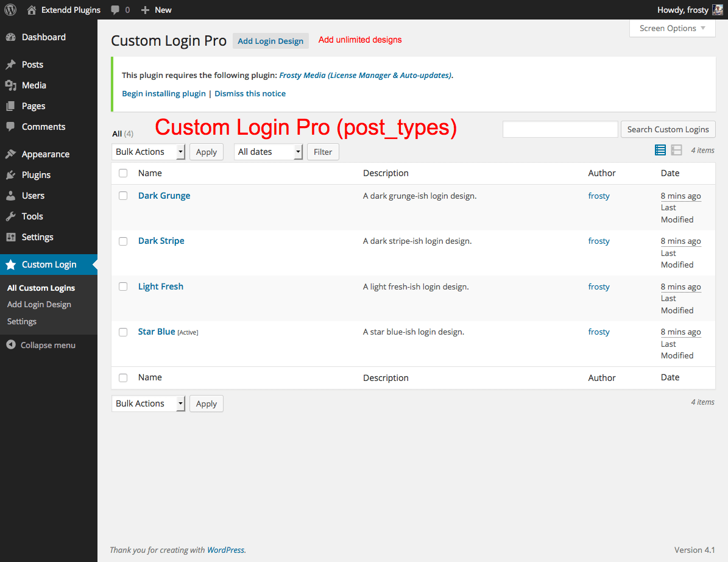Click the Media icon in sidebar

[11, 85]
